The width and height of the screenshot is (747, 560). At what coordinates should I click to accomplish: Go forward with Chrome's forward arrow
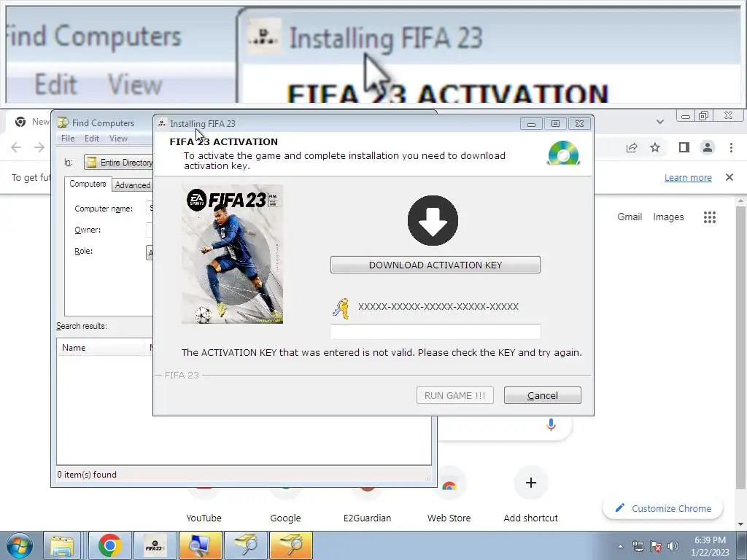(x=39, y=147)
